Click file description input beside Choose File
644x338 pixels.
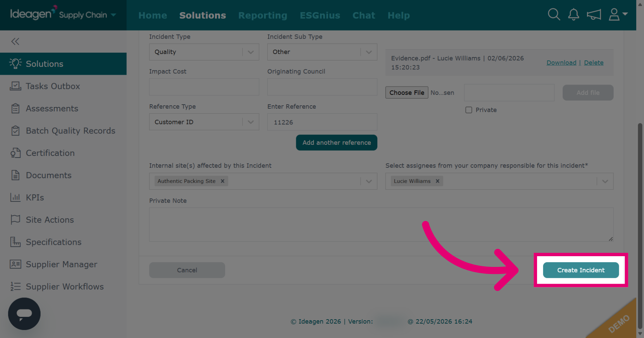[509, 93]
